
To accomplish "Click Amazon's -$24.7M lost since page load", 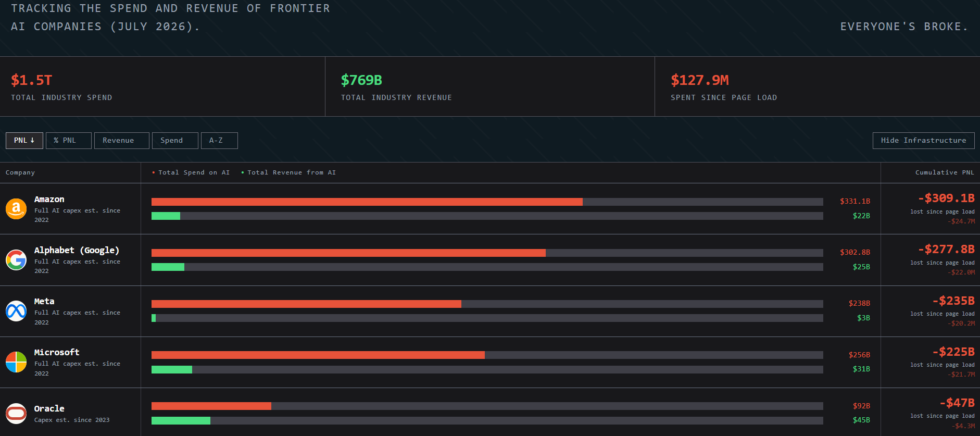I will click(x=961, y=221).
